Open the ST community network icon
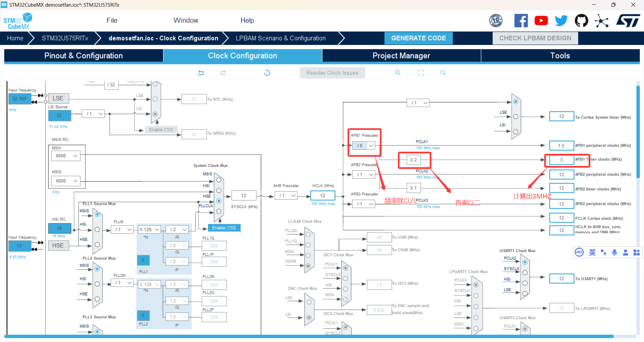The image size is (644, 342). [x=602, y=21]
